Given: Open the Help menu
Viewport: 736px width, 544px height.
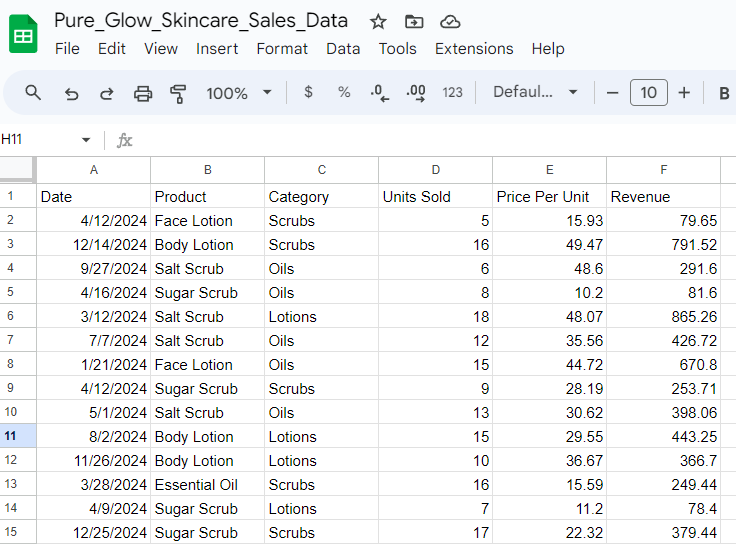Looking at the screenshot, I should pos(548,49).
